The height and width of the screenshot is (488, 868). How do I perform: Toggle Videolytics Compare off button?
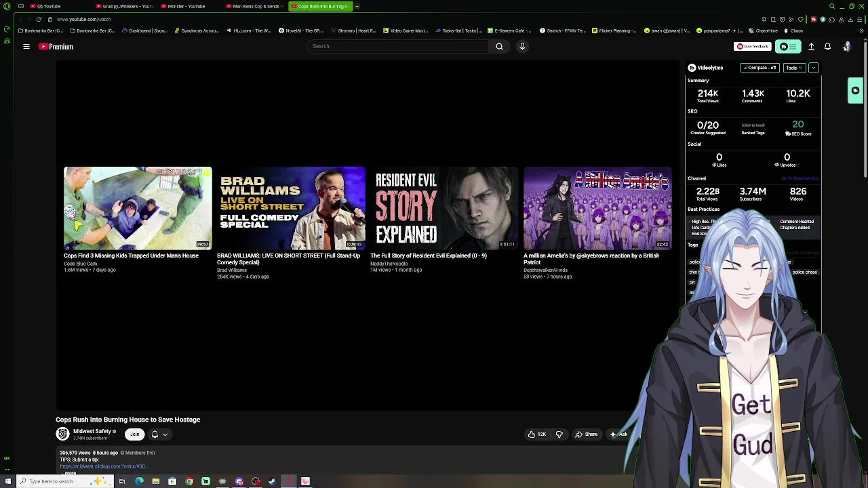(759, 68)
